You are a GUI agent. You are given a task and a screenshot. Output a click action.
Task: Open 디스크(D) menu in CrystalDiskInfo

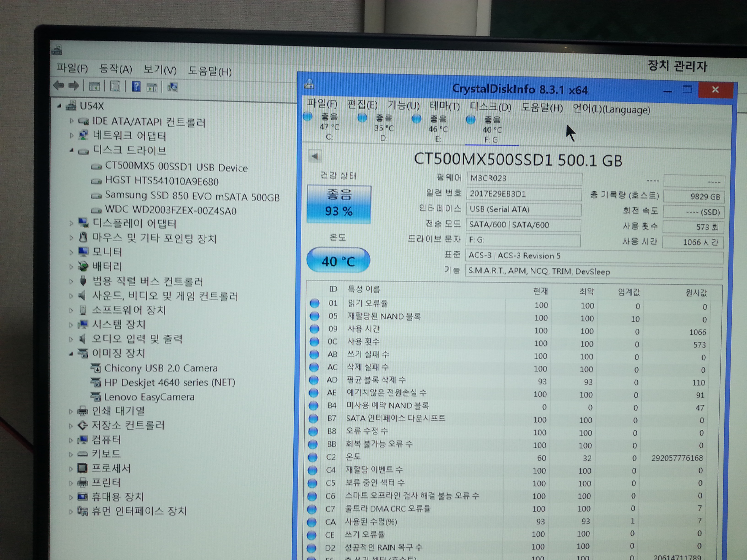click(x=490, y=107)
